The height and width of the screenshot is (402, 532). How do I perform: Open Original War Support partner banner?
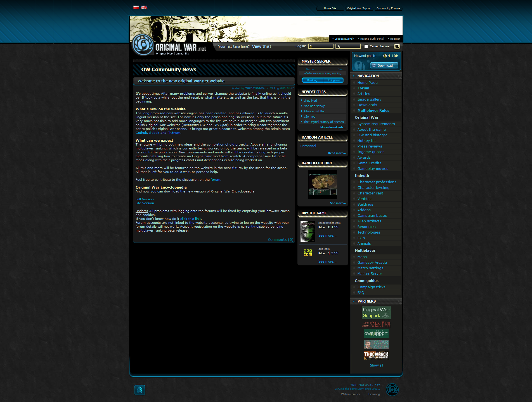376,313
